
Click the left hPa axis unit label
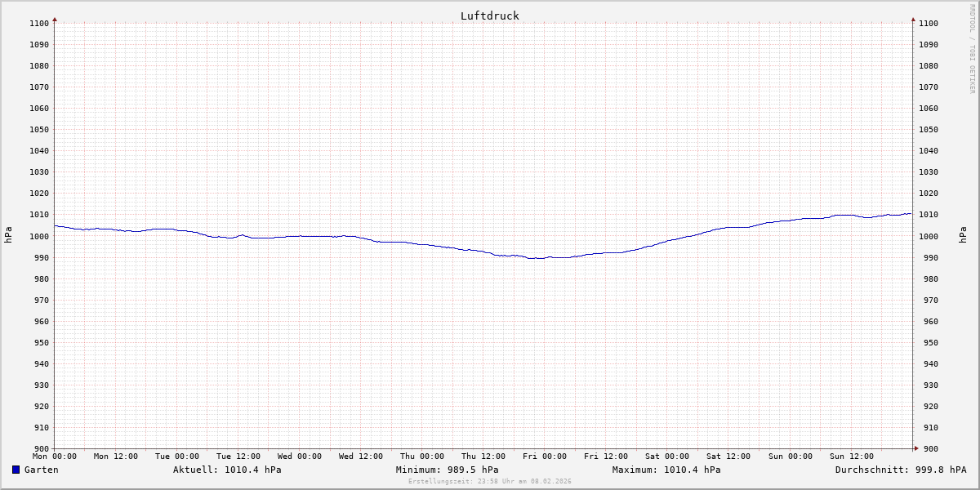[8, 235]
